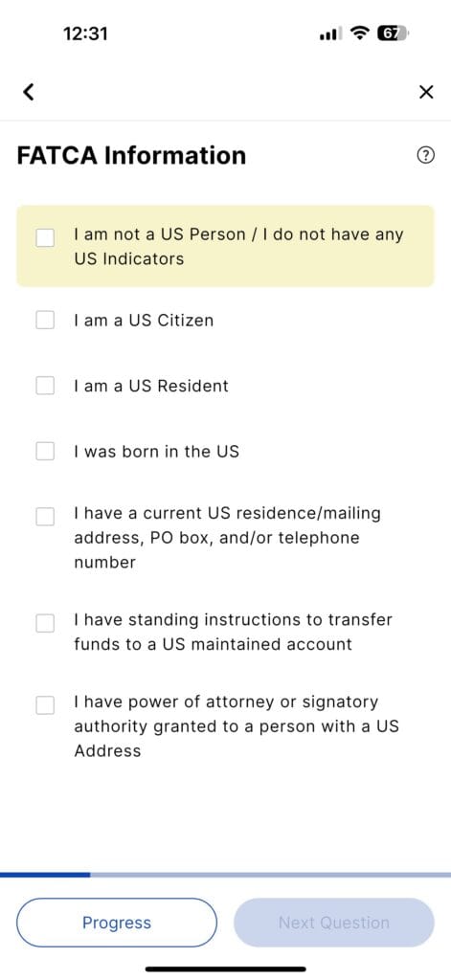Open the help question mark icon
Viewport: 451px width, 980px height.
[425, 155]
